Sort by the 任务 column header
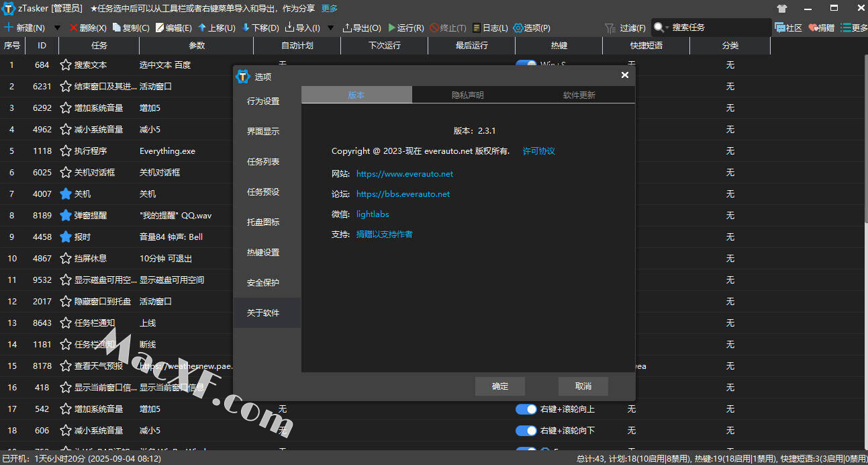 pyautogui.click(x=99, y=46)
